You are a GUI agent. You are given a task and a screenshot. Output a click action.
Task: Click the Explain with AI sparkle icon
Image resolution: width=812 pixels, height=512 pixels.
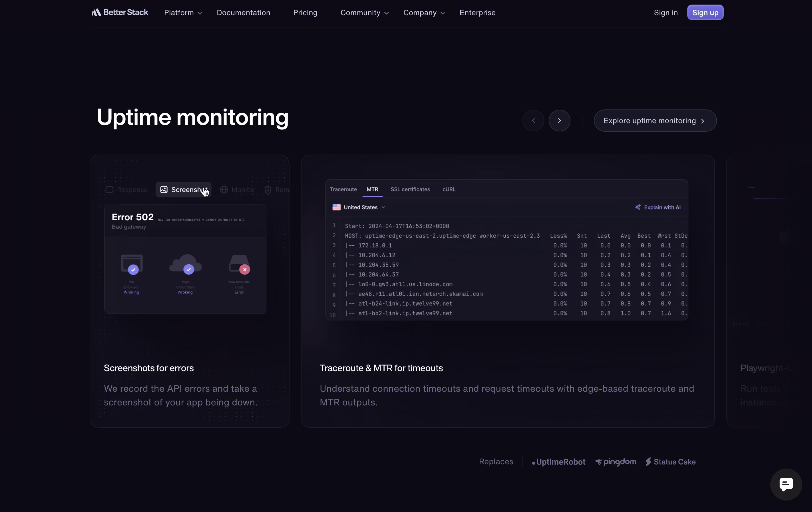(638, 207)
